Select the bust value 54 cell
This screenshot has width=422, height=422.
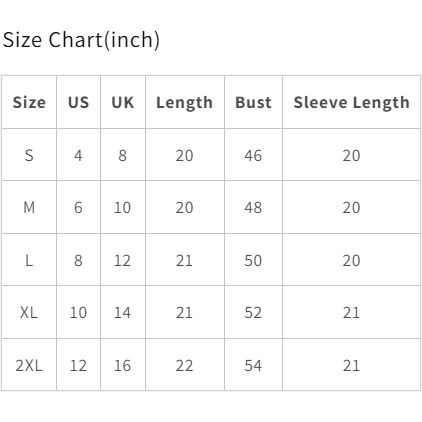[x=253, y=365]
